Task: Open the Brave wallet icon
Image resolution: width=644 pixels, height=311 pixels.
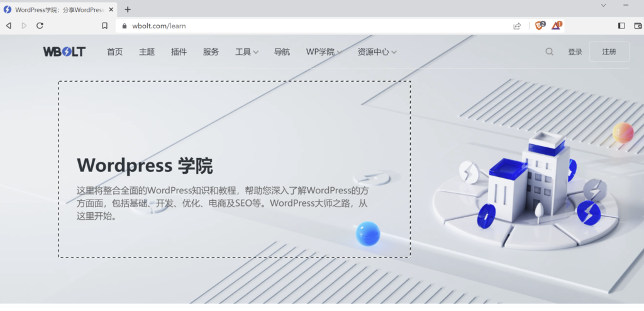Action: 638,26
